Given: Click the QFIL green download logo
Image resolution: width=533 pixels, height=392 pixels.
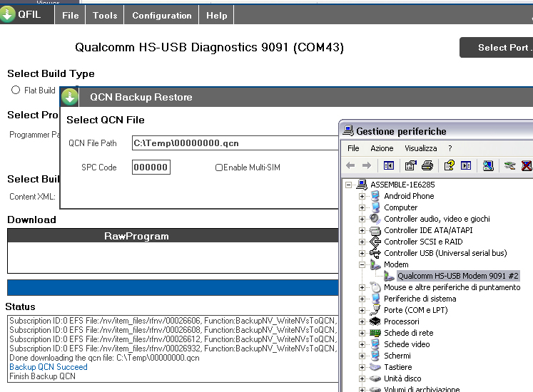Looking at the screenshot, I should tap(7, 14).
